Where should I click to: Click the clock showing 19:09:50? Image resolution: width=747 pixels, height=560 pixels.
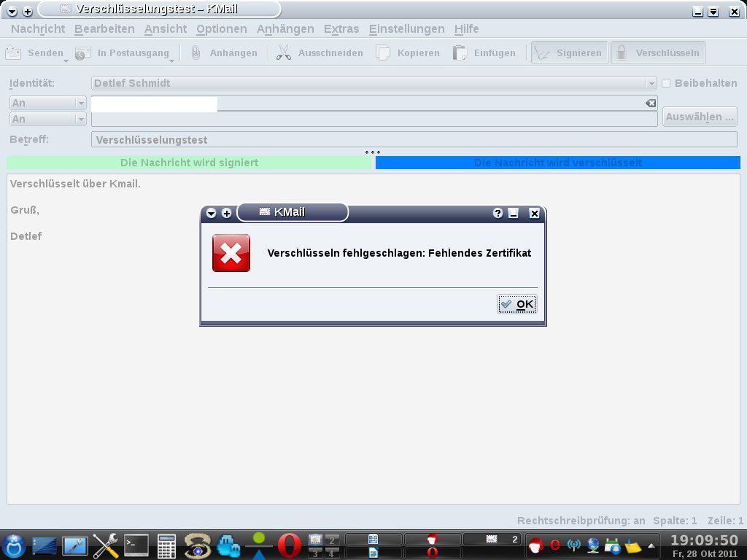pos(704,540)
